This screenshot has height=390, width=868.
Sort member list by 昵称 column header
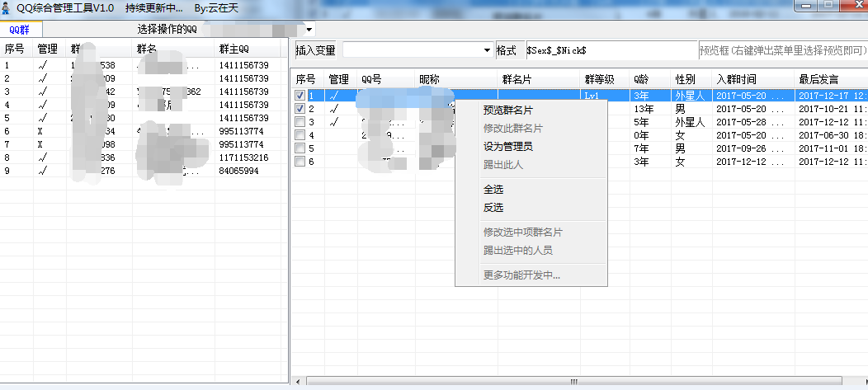(456, 80)
